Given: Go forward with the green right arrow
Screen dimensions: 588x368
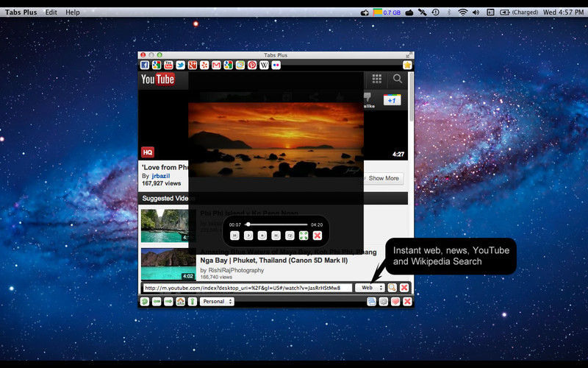Looking at the screenshot, I should 169,302.
